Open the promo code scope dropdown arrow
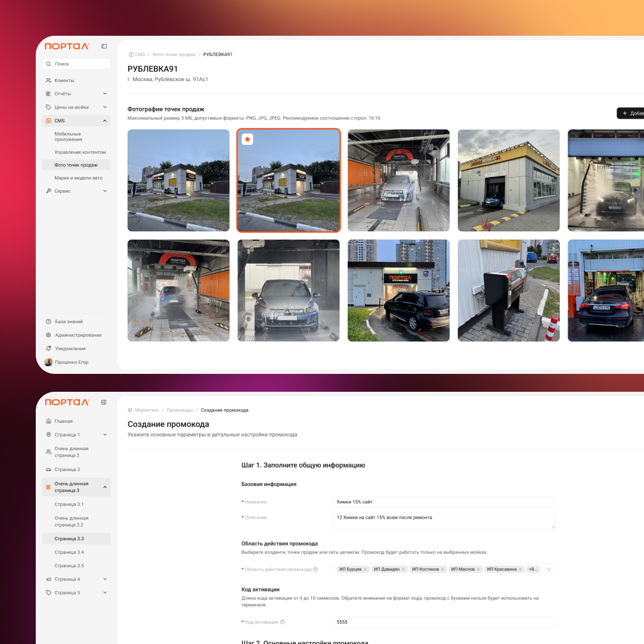644x644 pixels. [x=549, y=569]
